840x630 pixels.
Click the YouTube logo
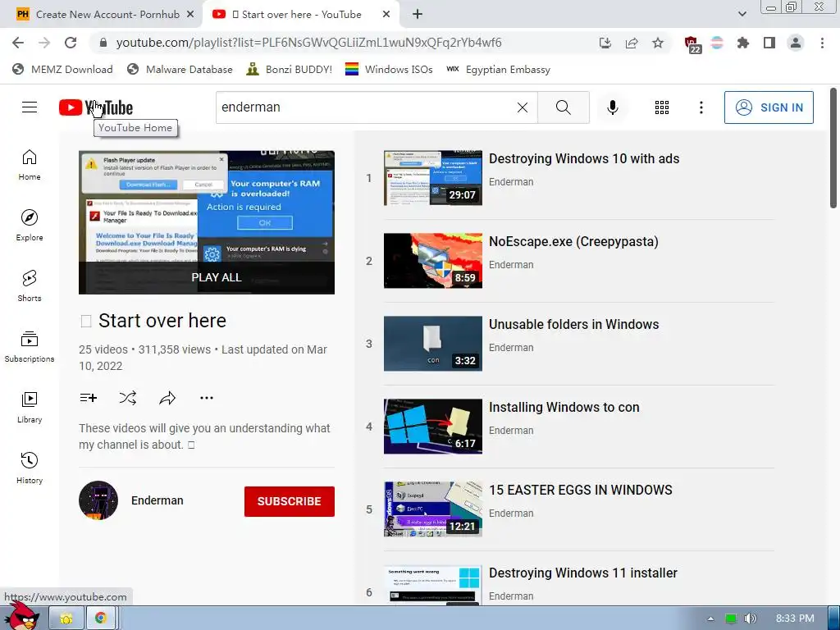coord(96,107)
